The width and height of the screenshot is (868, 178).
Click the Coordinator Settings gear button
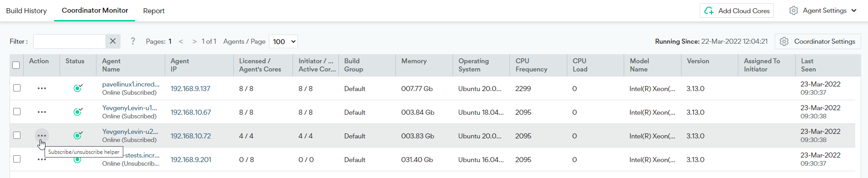click(x=818, y=41)
